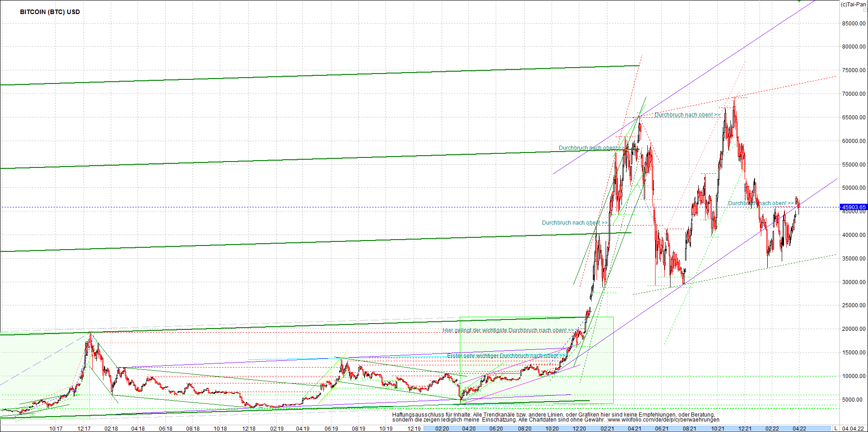The width and height of the screenshot is (868, 432).
Task: Click the BITCOIN (BTC) USD chart title
Action: (x=50, y=12)
